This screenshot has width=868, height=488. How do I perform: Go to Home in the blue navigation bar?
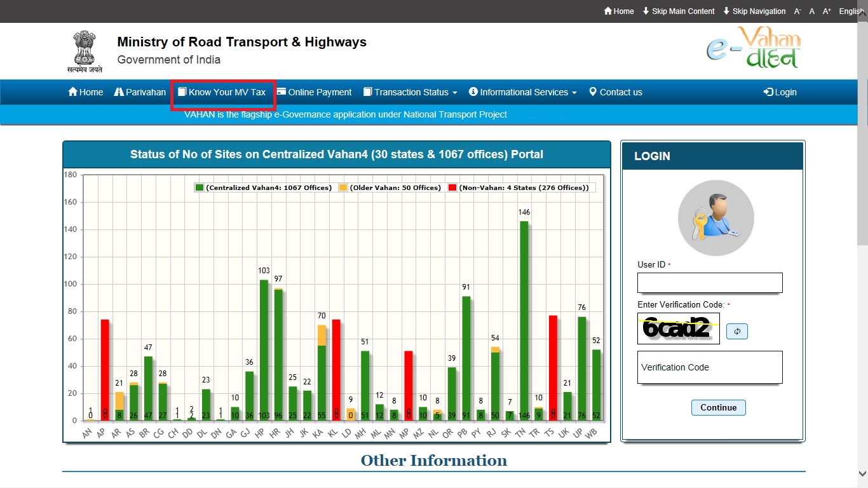(85, 92)
